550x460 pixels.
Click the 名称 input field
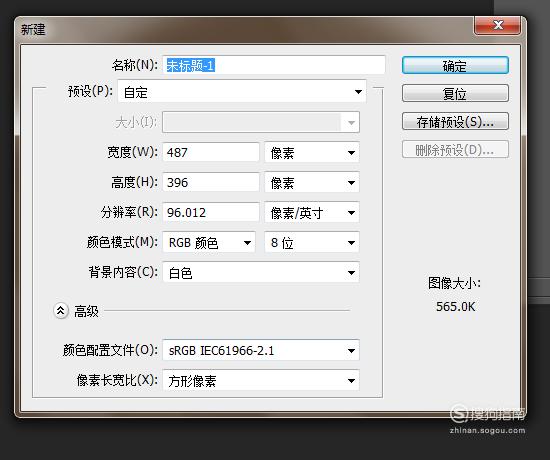(x=274, y=65)
